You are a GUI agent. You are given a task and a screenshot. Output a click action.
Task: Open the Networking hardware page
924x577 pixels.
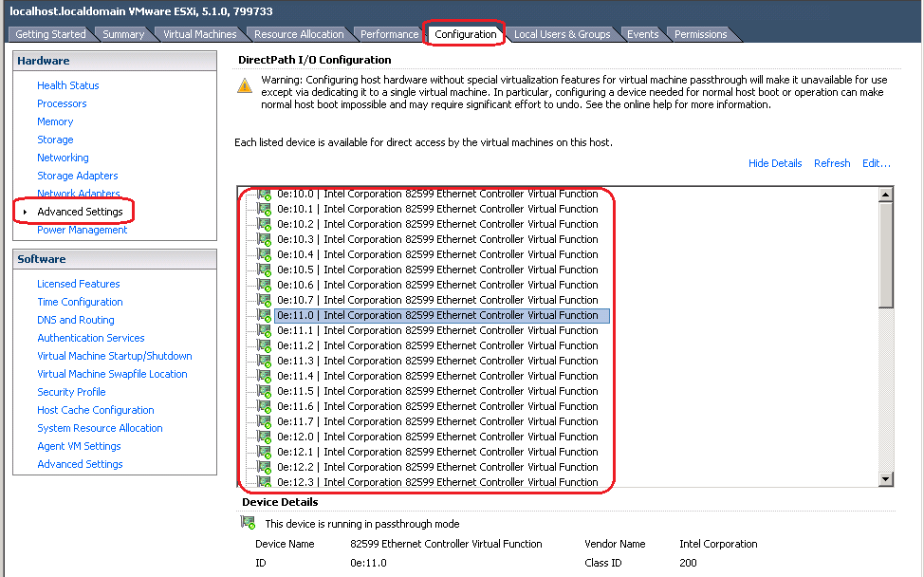coord(63,158)
